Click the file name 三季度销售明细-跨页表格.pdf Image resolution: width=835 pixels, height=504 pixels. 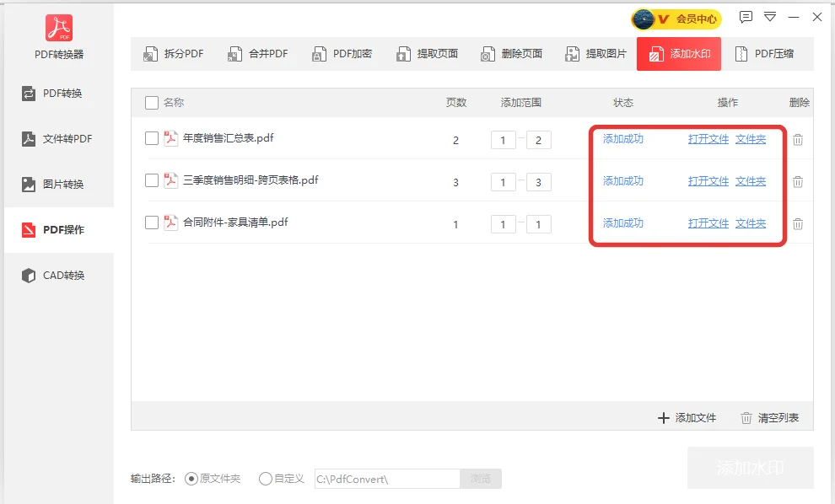coord(250,180)
